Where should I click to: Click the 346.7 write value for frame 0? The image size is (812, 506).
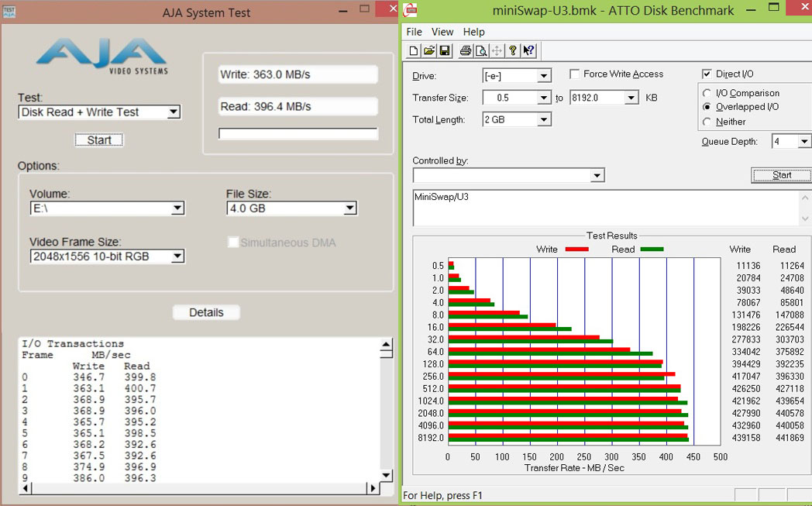[x=88, y=377]
